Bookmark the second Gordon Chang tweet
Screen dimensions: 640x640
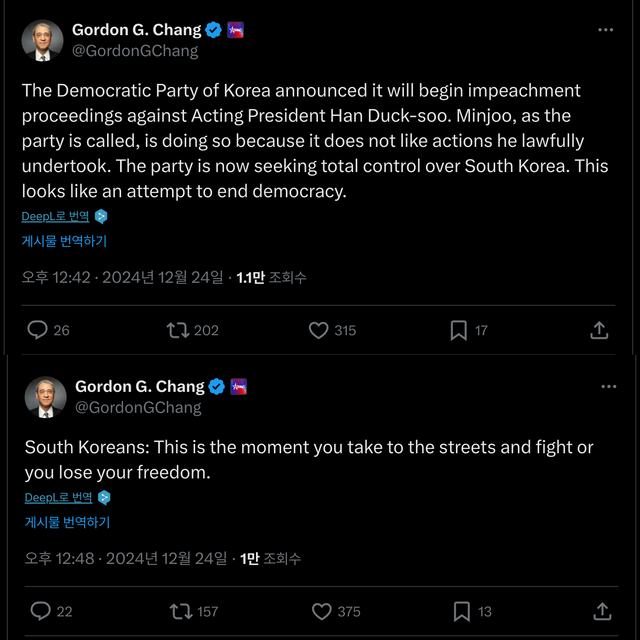coord(462,611)
